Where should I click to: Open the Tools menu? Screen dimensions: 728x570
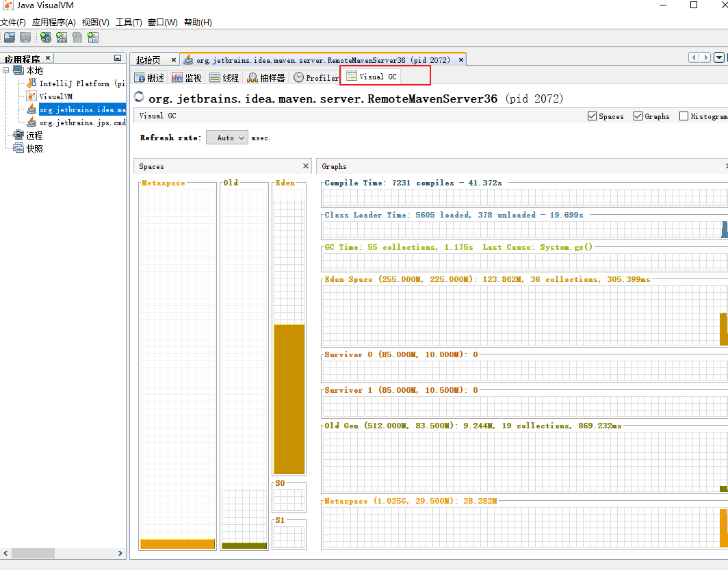(x=129, y=23)
